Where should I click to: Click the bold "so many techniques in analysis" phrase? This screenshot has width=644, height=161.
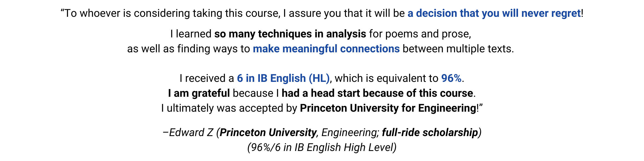290,34
